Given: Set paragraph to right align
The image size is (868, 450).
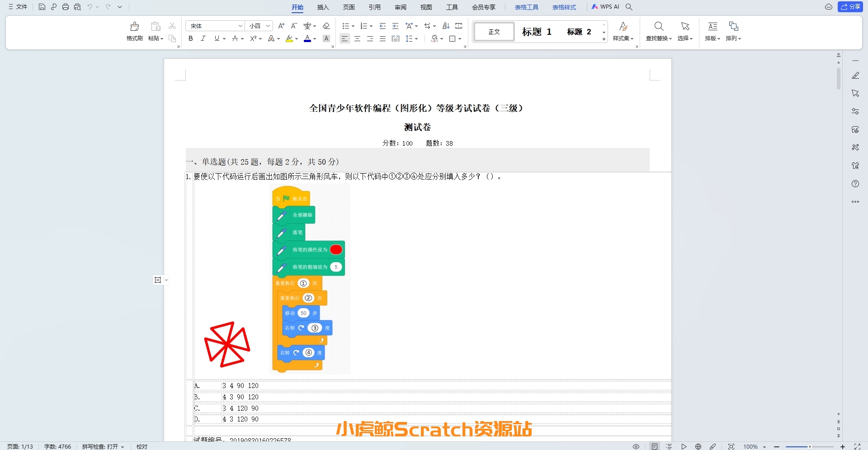Looking at the screenshot, I should click(x=370, y=39).
